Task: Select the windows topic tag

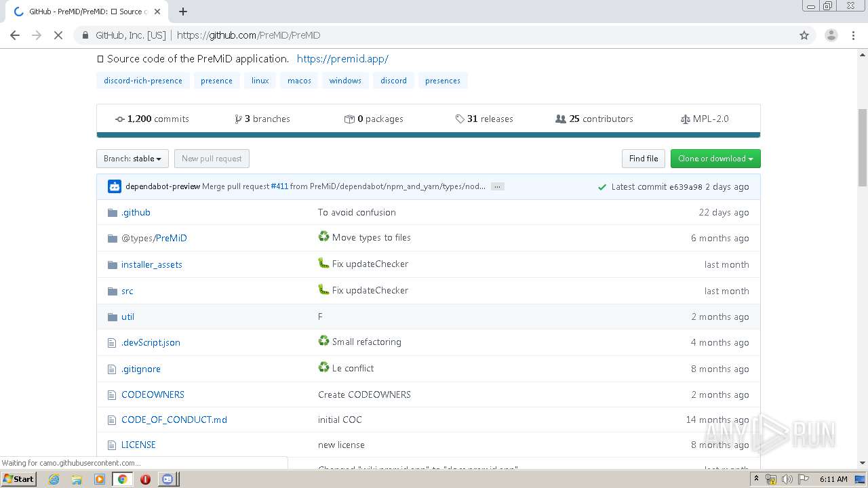Action: pos(345,81)
